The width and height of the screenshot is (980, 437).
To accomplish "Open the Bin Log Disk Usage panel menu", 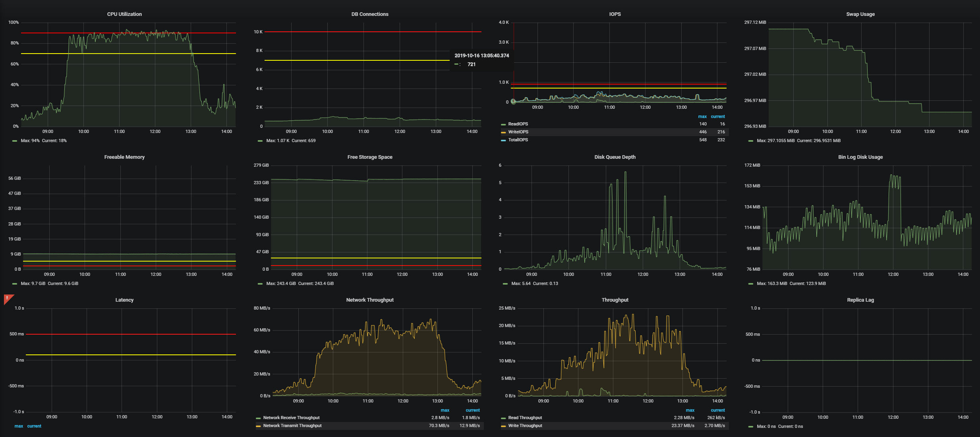I will [x=860, y=157].
